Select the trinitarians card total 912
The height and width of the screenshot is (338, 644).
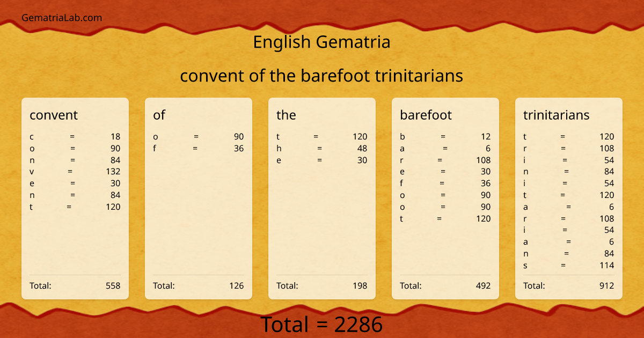point(607,285)
